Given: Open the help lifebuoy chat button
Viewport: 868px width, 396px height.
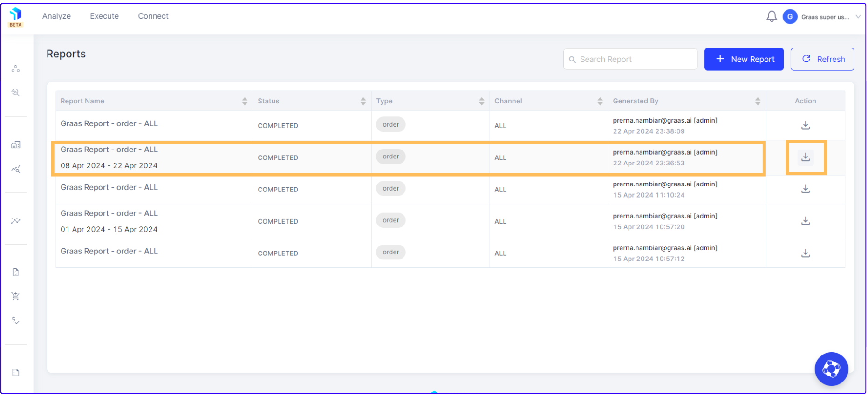Looking at the screenshot, I should 831,369.
